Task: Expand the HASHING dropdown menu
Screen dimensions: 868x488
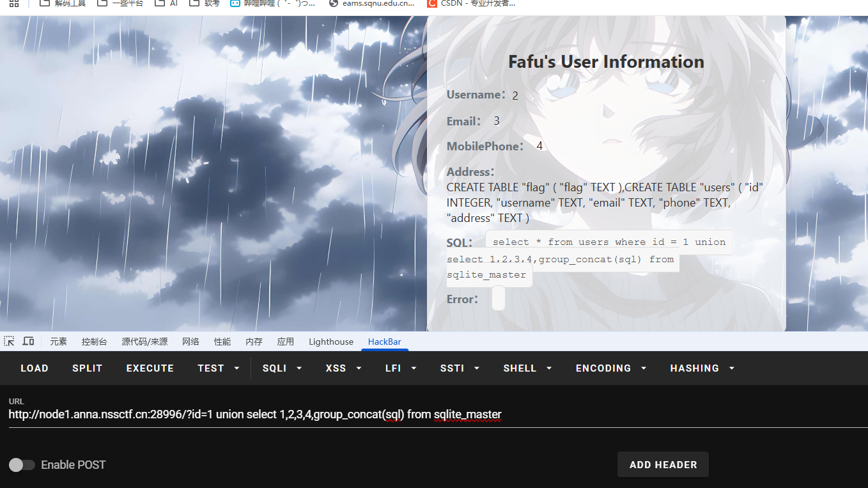Action: click(x=702, y=368)
